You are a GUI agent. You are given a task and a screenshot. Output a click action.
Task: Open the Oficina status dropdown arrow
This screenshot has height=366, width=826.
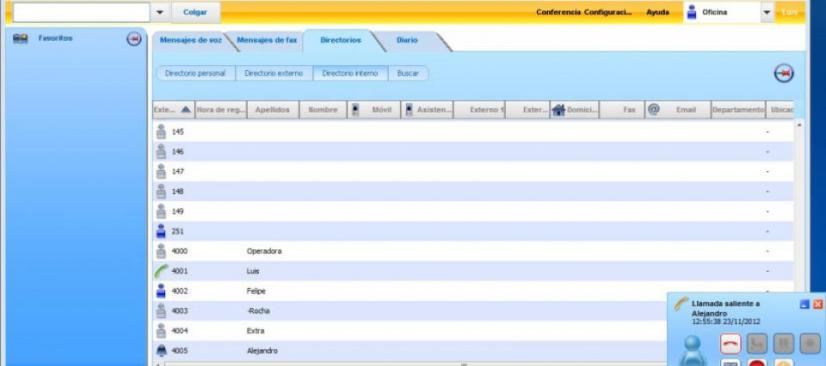tap(767, 12)
